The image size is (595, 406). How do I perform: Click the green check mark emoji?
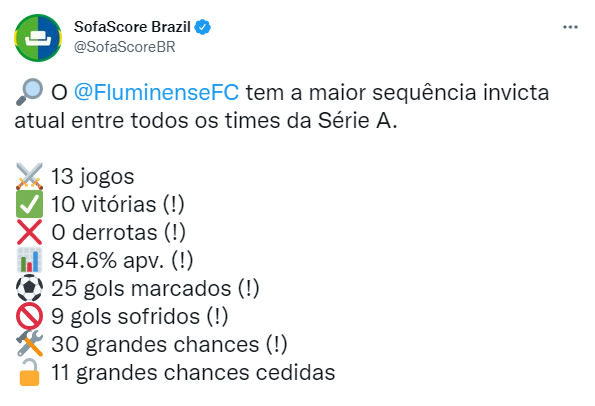pos(29,205)
